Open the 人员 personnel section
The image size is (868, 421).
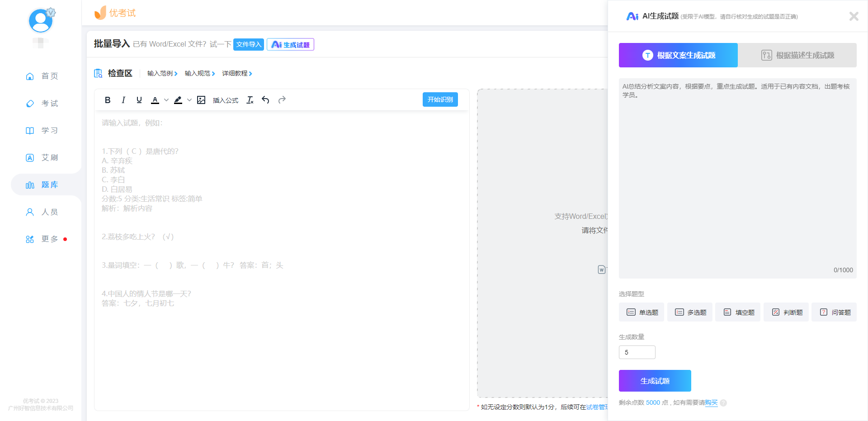[x=42, y=212]
